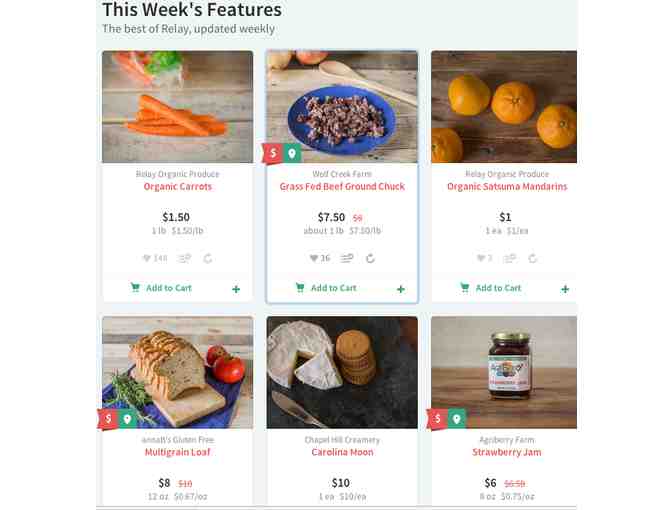
Task: Click the recurring-order icon on Organic Carrots
Action: click(208, 258)
